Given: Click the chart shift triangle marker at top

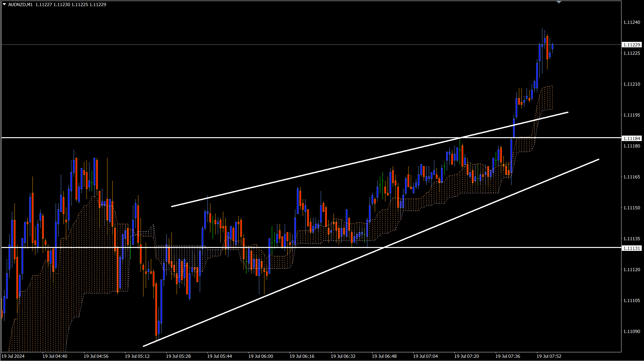Looking at the screenshot, I should (x=559, y=2).
